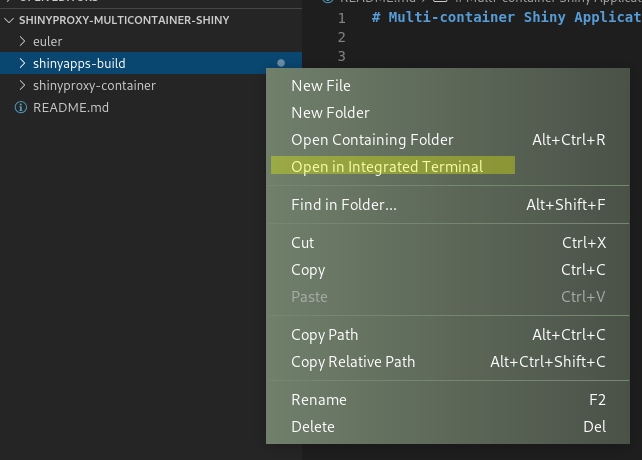Choose Copy in the context menu
Viewport: 642px width, 460px height.
click(308, 270)
